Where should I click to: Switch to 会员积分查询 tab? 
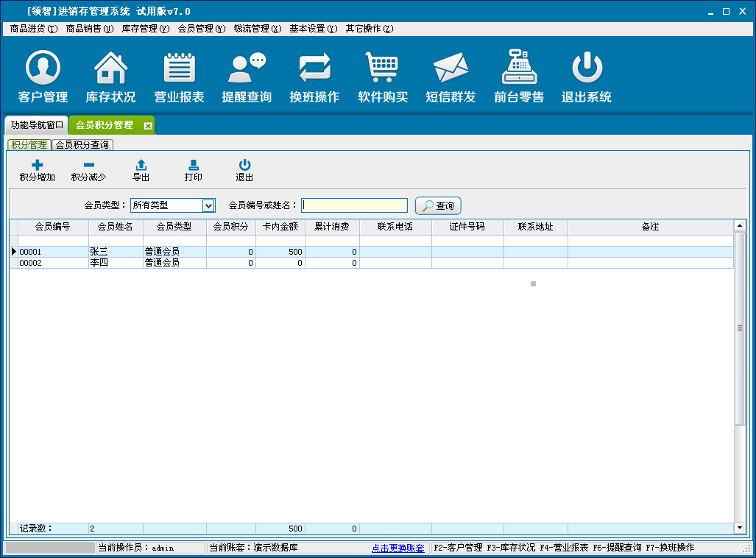tap(82, 145)
